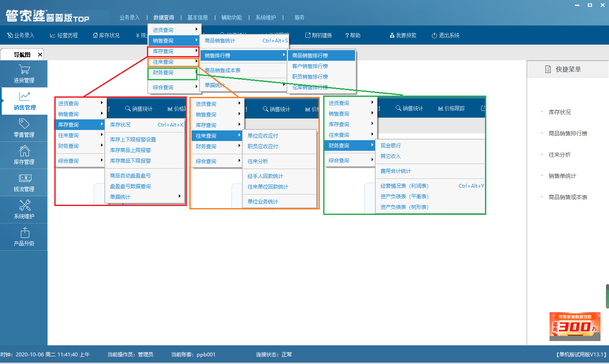Image resolution: width=609 pixels, height=364 pixels.
Task: Open 帮助 toolbar item
Action: pyautogui.click(x=353, y=35)
